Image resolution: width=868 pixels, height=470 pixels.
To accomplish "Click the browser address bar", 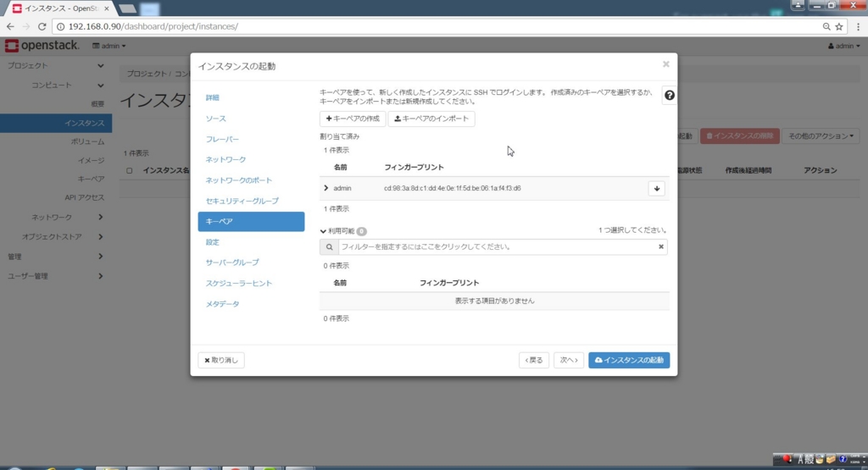I will [x=437, y=26].
